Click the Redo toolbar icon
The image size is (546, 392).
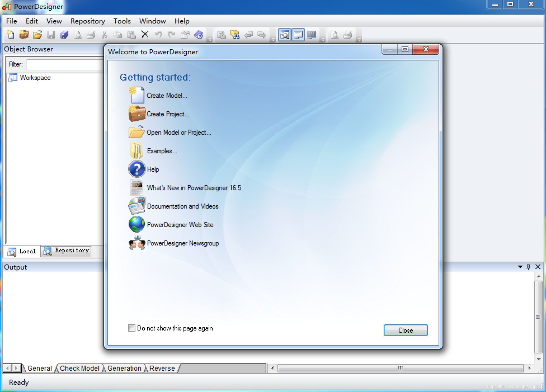point(171,35)
